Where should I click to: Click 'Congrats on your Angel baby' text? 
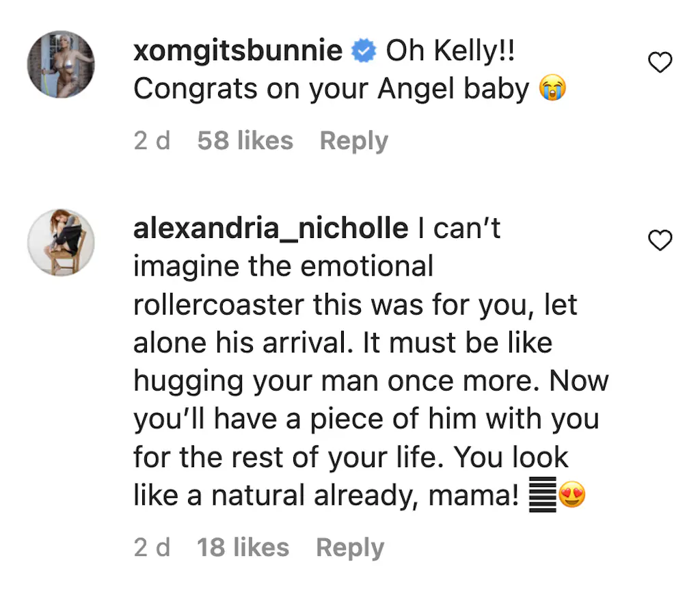point(331,90)
